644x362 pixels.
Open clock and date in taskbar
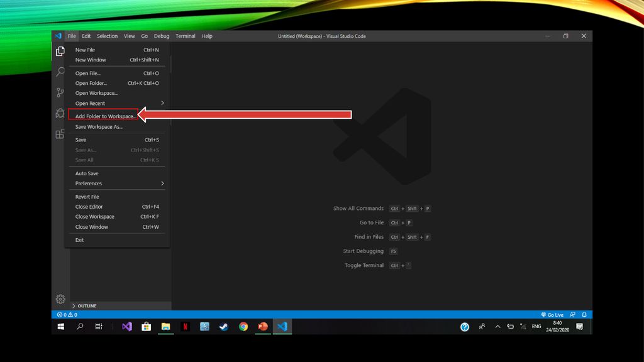557,327
